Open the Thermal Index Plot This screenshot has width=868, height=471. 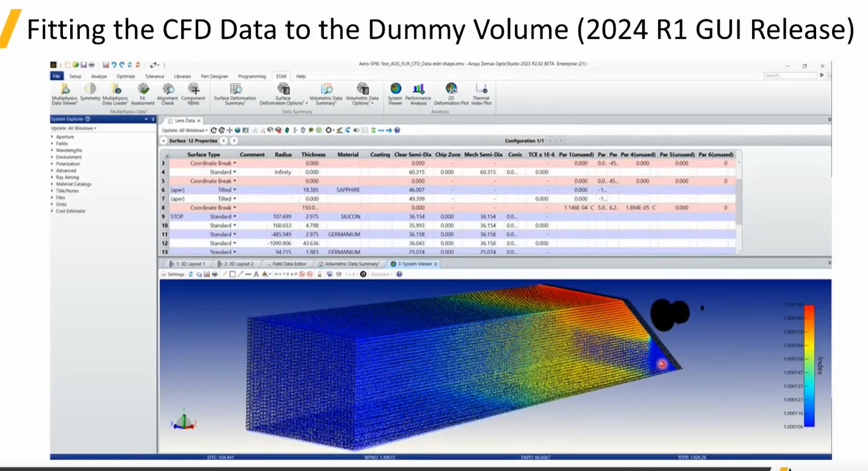[x=481, y=95]
